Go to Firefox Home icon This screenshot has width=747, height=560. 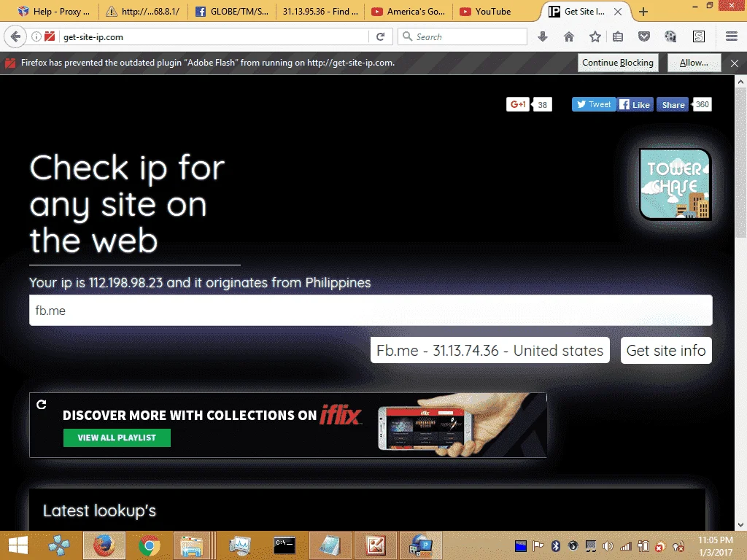tap(569, 36)
